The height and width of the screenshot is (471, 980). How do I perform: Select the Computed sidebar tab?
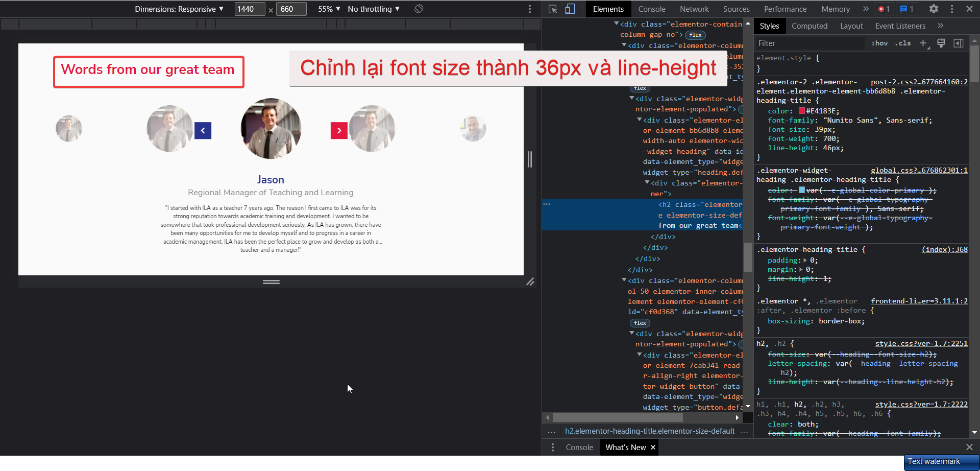pyautogui.click(x=810, y=26)
